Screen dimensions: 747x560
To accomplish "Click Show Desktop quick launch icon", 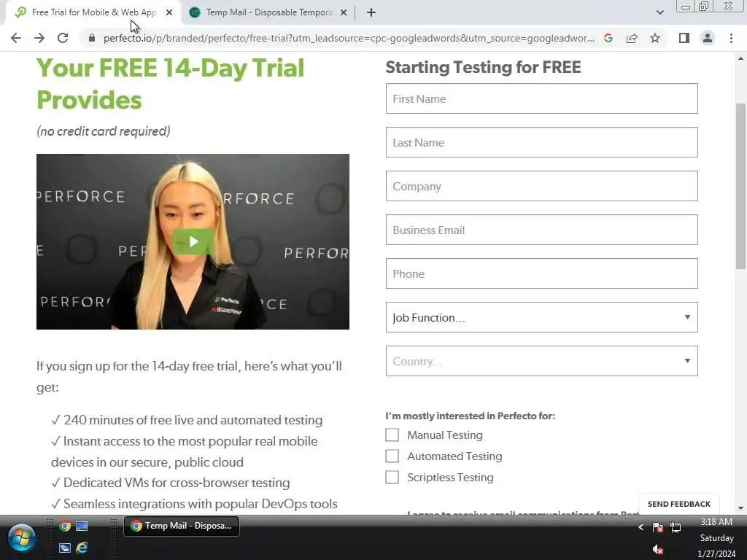I will tap(82, 526).
